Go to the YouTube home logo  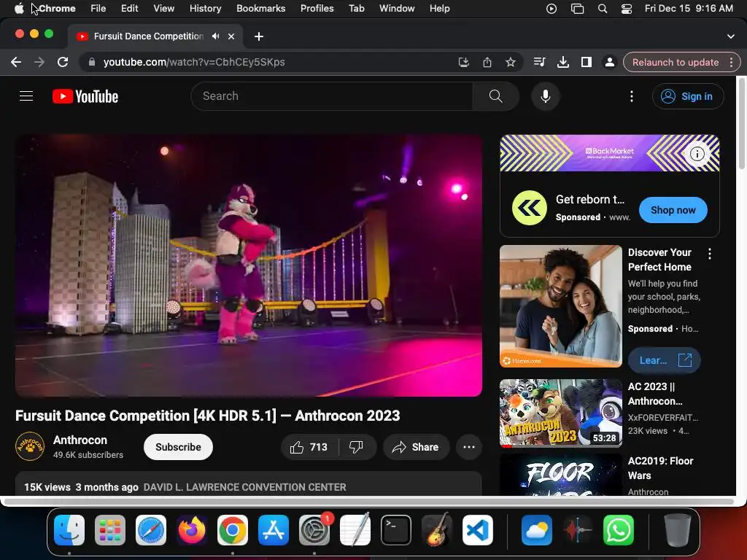[85, 96]
